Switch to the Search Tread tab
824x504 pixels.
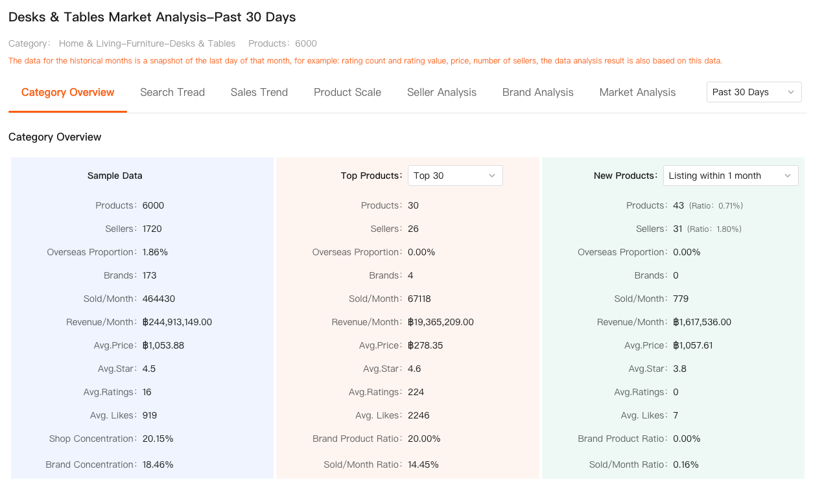tap(172, 92)
